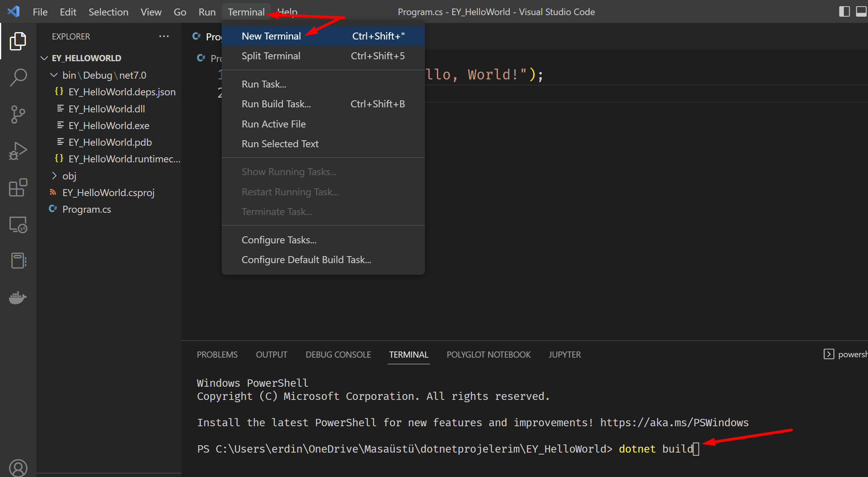Switch to the JUPYTER panel tab
This screenshot has width=868, height=477.
click(564, 355)
